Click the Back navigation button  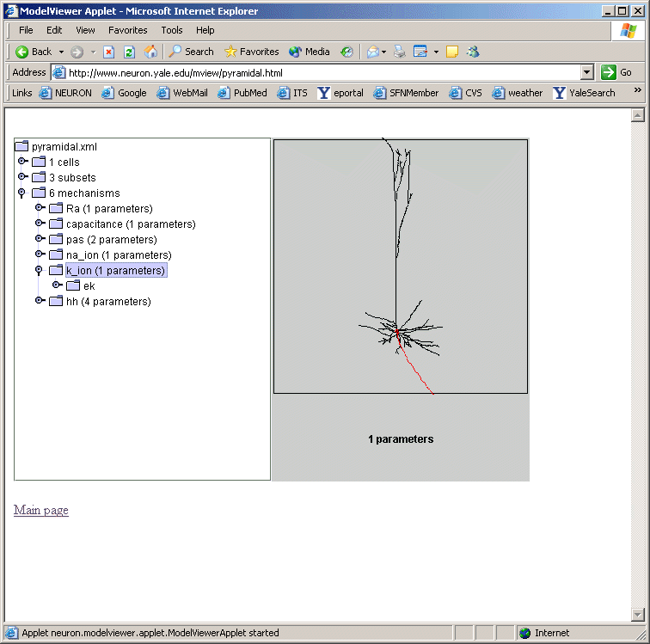tap(34, 52)
